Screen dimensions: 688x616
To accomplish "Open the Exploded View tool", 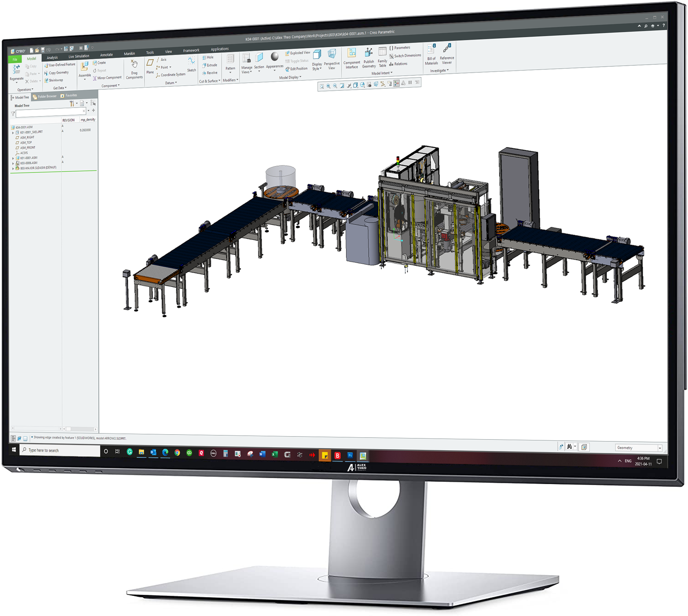I will point(297,52).
